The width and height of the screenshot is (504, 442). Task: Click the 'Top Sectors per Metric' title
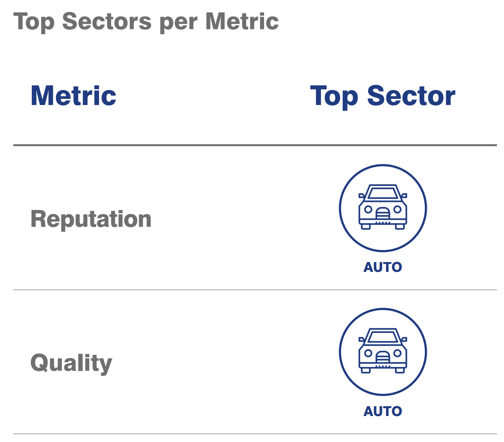(146, 21)
